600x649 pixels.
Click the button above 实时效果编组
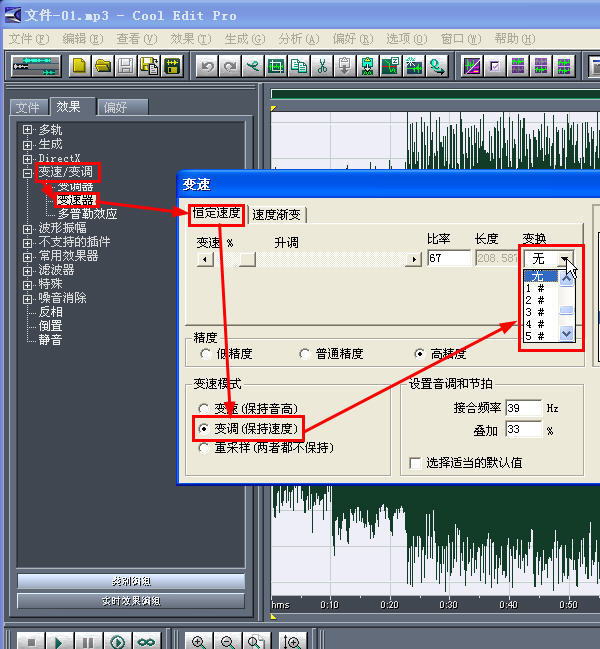[131, 581]
